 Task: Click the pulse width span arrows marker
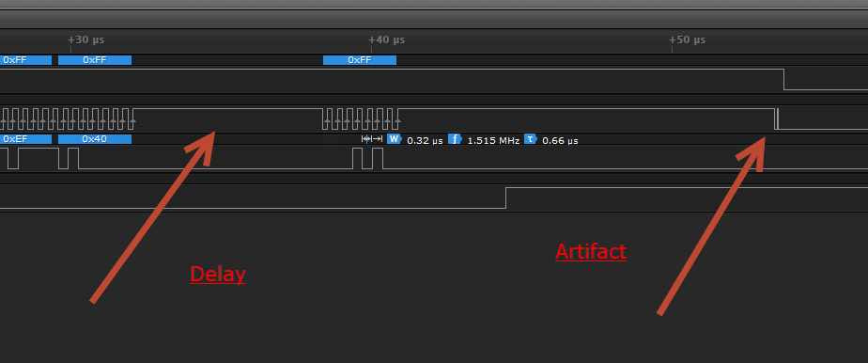click(x=372, y=138)
